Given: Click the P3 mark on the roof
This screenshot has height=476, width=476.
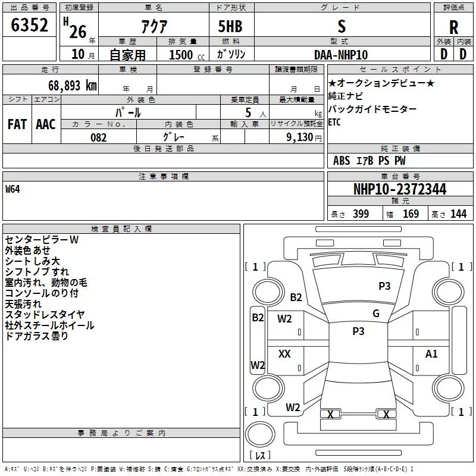Looking at the screenshot, I should [x=359, y=331].
